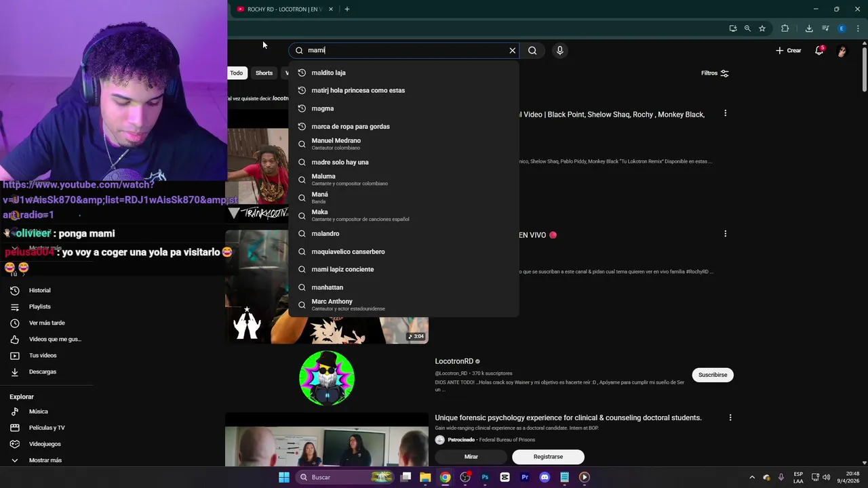Open Historial in the sidebar
Screen dimensions: 868x488
[x=39, y=290]
